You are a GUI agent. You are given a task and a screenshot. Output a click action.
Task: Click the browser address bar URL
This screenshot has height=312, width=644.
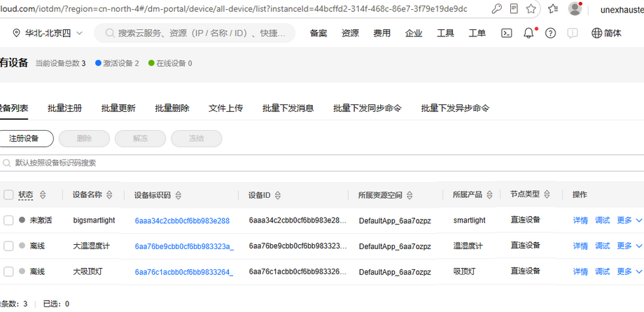click(234, 9)
